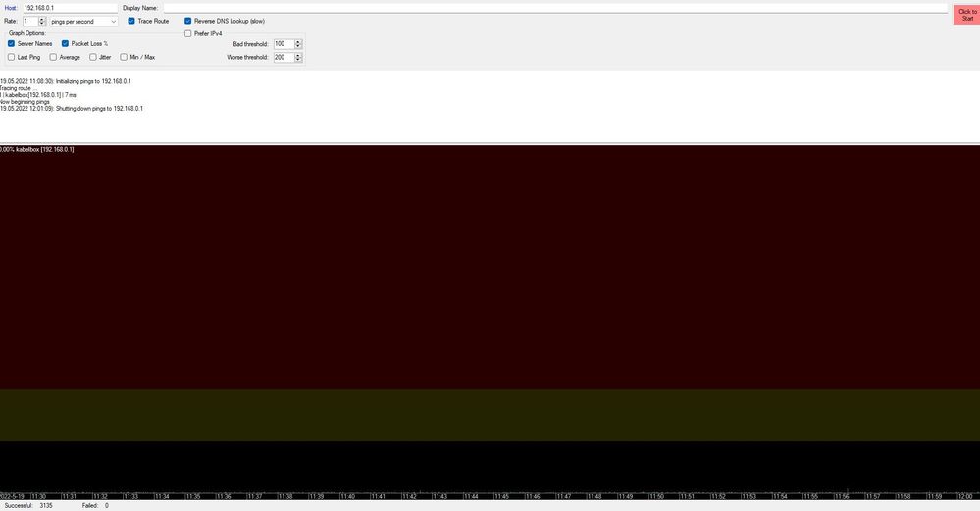Uncheck Reverse DNS Lookup (slow)
Image resolution: width=980 pixels, height=511 pixels.
click(187, 21)
